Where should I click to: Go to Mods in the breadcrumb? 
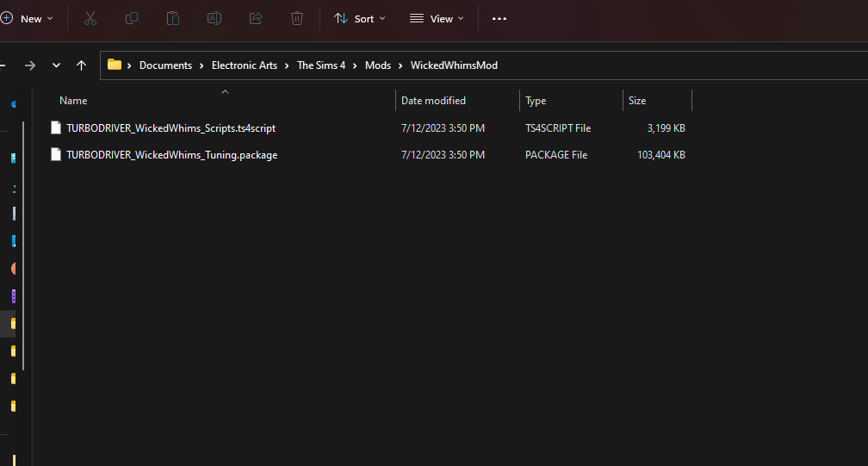tap(378, 65)
